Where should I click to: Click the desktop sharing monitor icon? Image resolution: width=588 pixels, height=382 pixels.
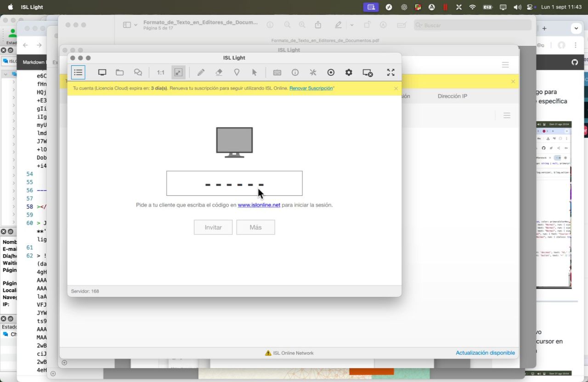[102, 72]
